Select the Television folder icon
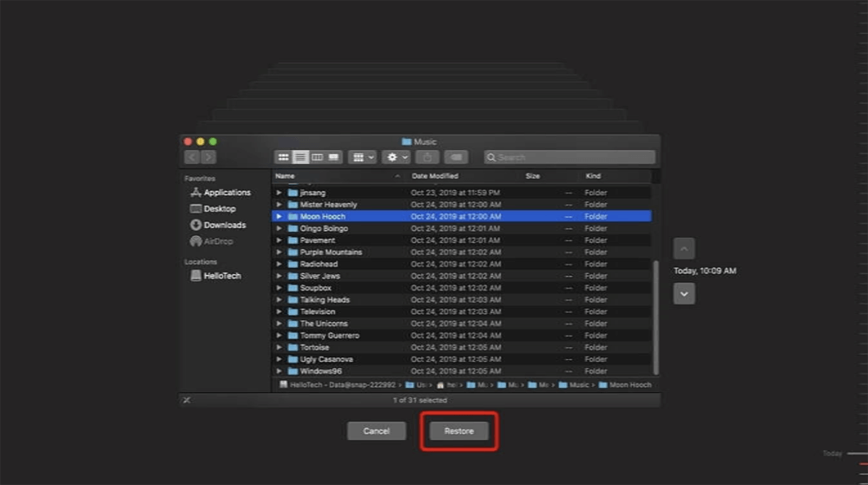Image resolution: width=868 pixels, height=485 pixels. coord(293,311)
